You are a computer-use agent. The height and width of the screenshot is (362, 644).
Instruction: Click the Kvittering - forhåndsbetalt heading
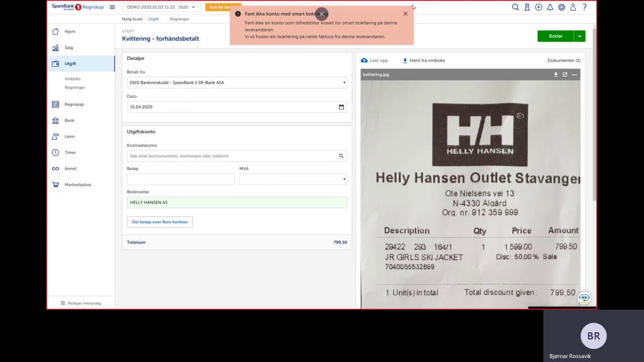pos(160,39)
